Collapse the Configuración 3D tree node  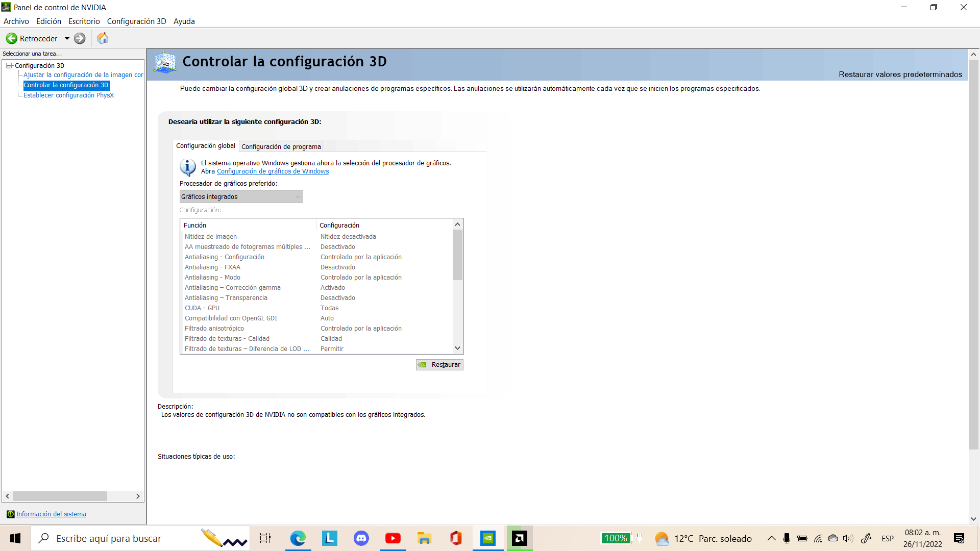pyautogui.click(x=9, y=65)
